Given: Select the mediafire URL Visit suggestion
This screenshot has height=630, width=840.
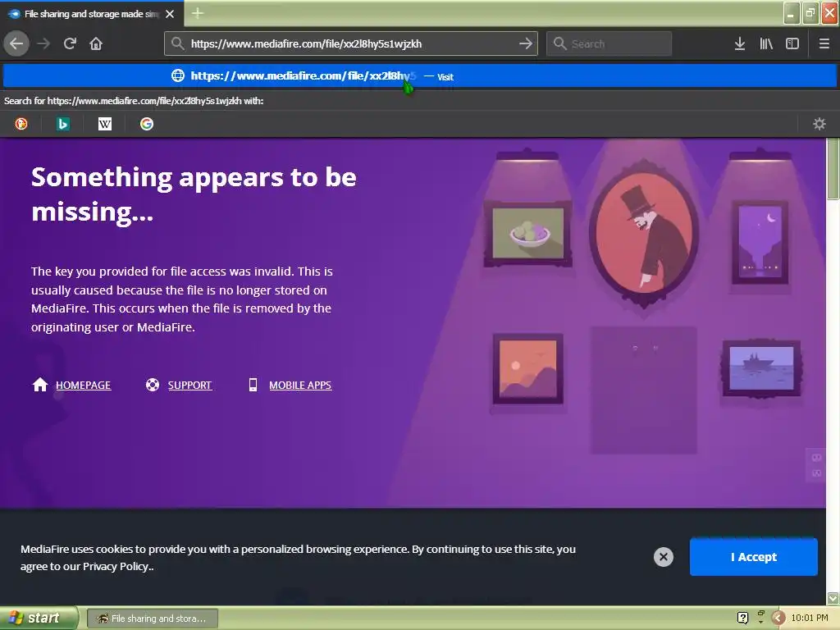Looking at the screenshot, I should (420, 76).
